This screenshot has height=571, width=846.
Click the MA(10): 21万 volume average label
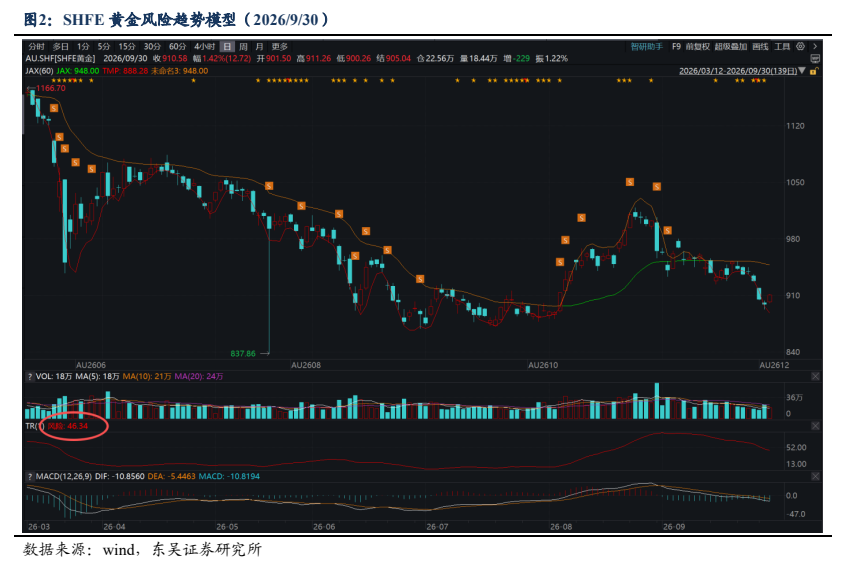click(x=147, y=376)
